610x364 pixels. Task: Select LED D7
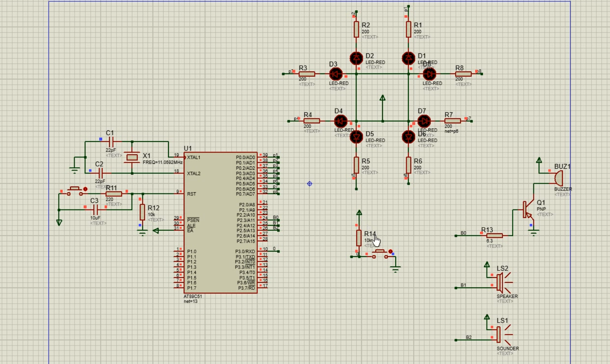pos(424,121)
